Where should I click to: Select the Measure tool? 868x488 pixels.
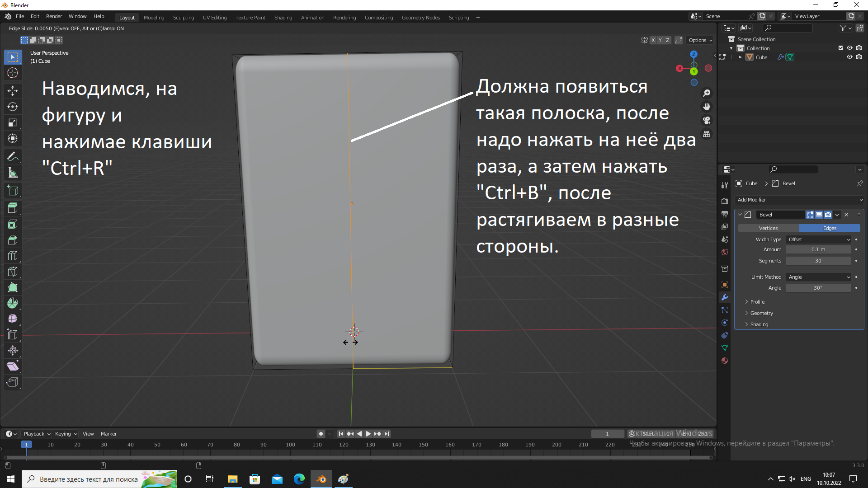coord(13,173)
